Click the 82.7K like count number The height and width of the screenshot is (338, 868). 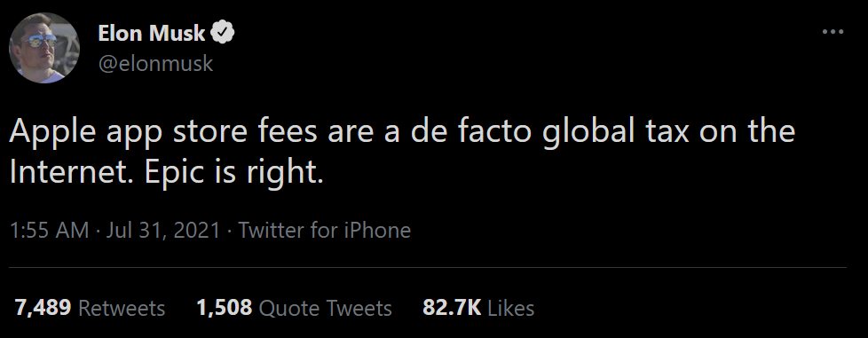(x=452, y=308)
